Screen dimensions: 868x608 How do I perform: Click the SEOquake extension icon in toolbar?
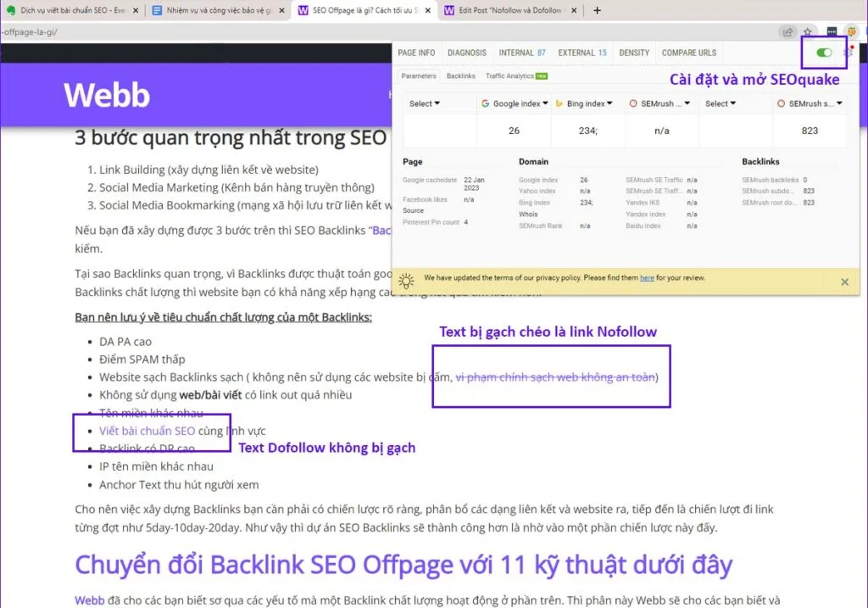[852, 31]
